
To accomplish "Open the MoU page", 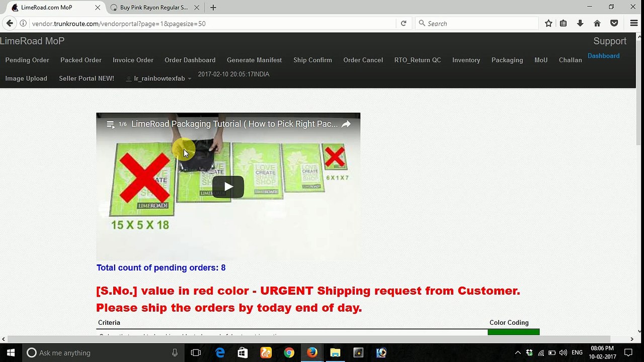I will 541,60.
